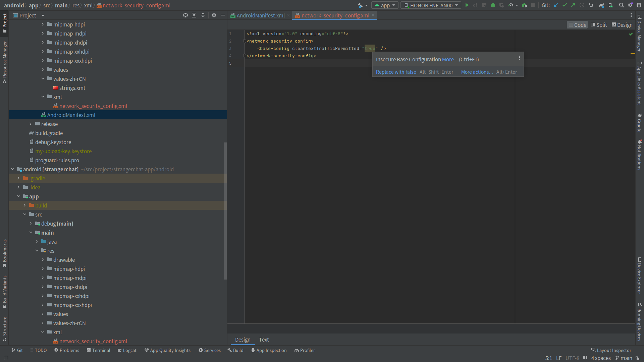
Task: Click the account avatar icon
Action: coord(639,5)
